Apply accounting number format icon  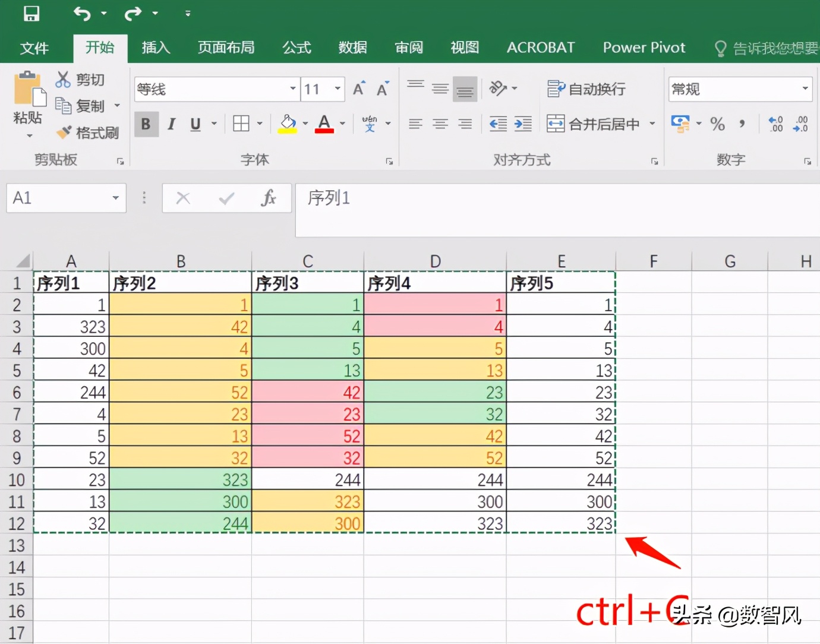[x=680, y=124]
